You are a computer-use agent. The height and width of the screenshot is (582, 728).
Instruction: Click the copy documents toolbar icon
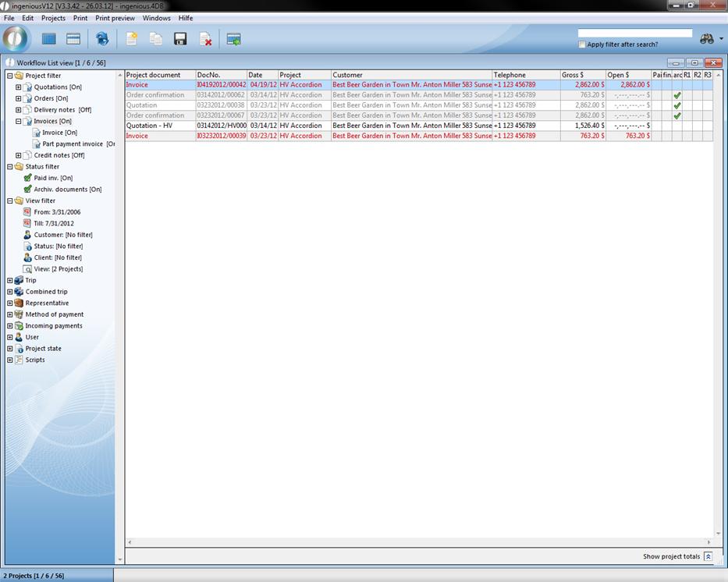click(156, 39)
